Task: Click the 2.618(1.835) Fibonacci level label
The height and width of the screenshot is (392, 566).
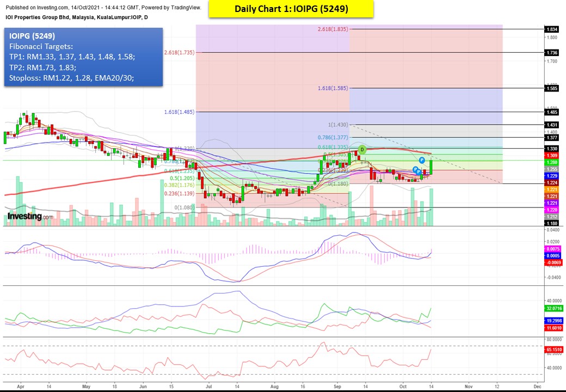Action: pyautogui.click(x=333, y=29)
